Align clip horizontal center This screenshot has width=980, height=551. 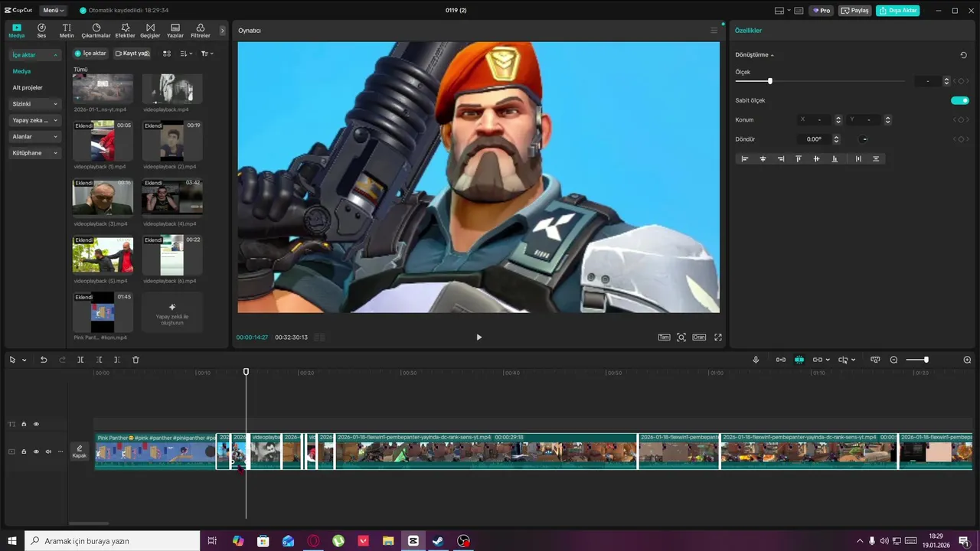click(x=763, y=158)
